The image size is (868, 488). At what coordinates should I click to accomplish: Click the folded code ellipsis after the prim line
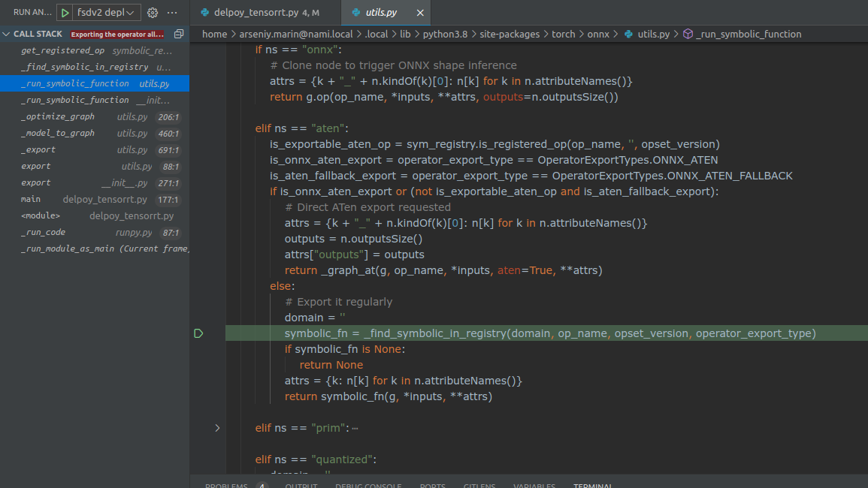[355, 427]
